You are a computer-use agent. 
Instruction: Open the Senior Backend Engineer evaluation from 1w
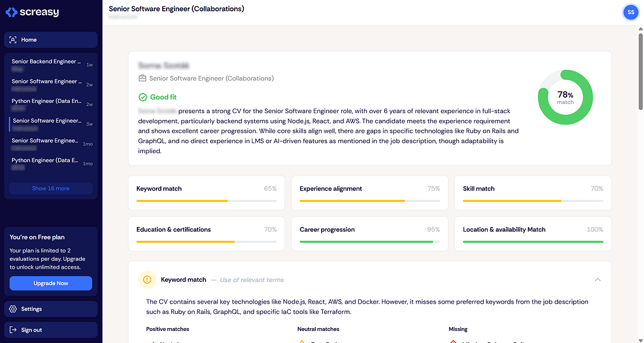[47, 65]
